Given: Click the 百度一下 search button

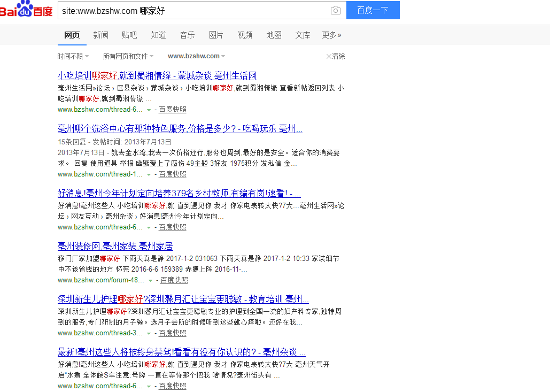Looking at the screenshot, I should point(373,10).
